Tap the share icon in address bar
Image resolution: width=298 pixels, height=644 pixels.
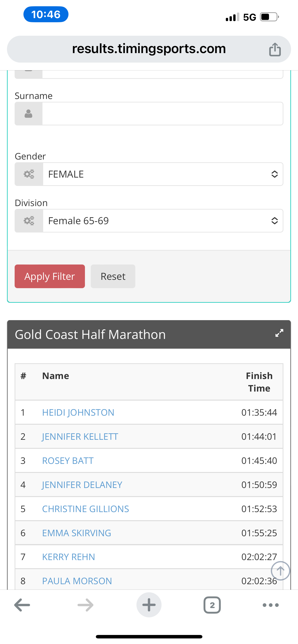(x=275, y=49)
